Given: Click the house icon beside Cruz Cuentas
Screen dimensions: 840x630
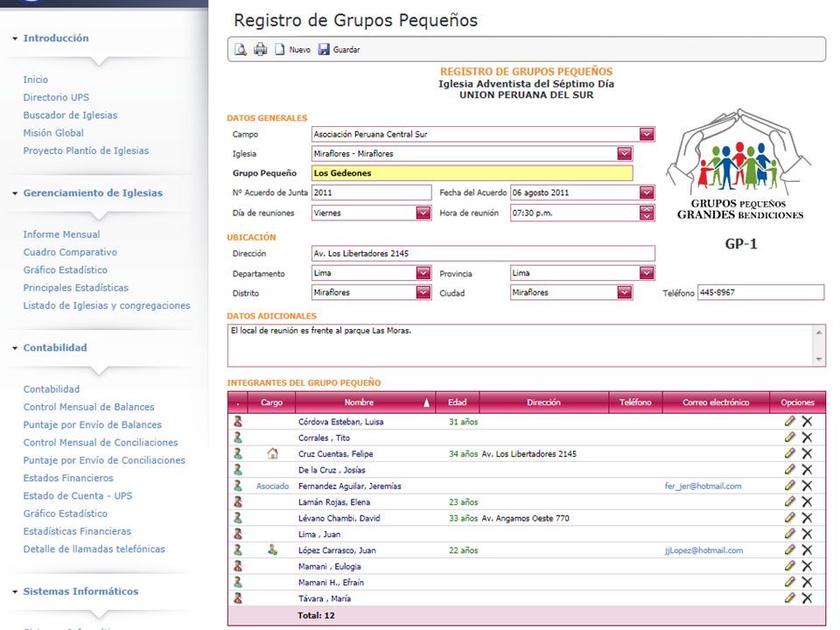Looking at the screenshot, I should click(x=273, y=454).
